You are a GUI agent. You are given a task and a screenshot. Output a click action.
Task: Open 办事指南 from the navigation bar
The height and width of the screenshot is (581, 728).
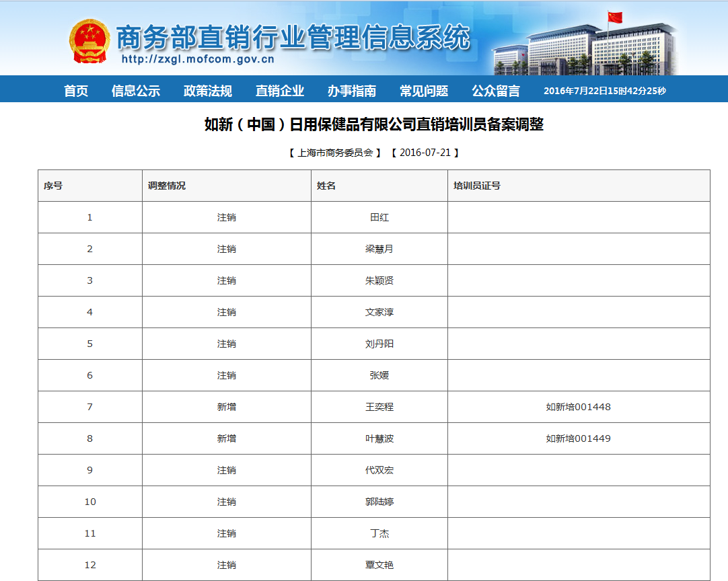tap(351, 91)
